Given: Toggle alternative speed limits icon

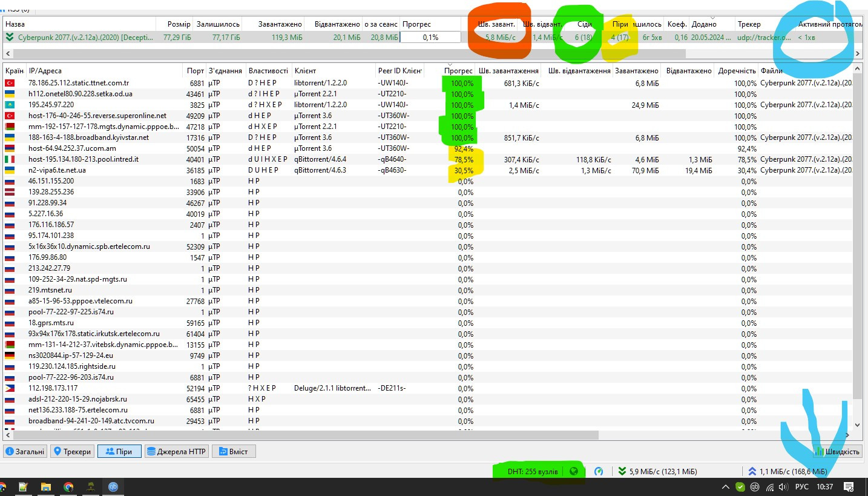Looking at the screenshot, I should [x=599, y=471].
